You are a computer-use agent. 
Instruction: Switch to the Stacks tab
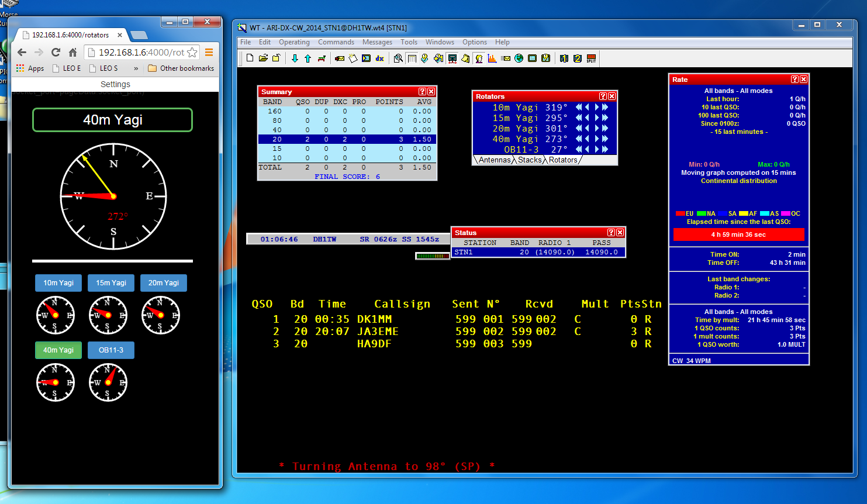click(530, 160)
